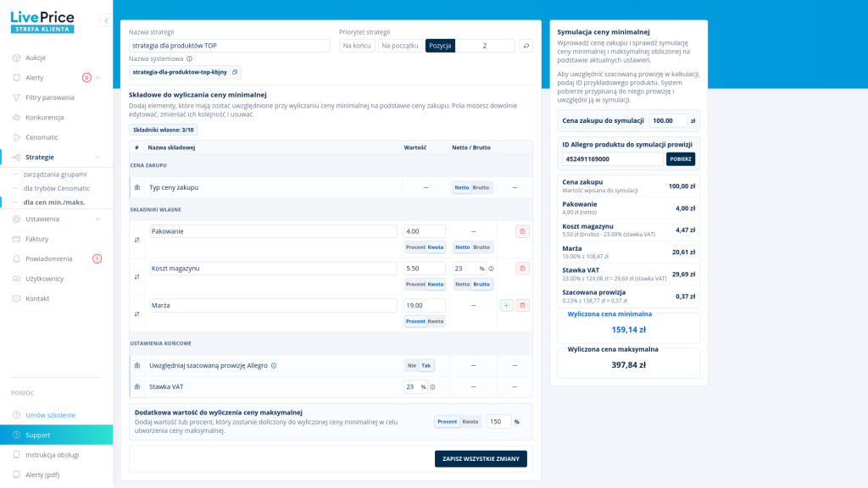Open dla trybów Cenomatic submenu item
This screenshot has height=488, width=868.
(x=57, y=188)
